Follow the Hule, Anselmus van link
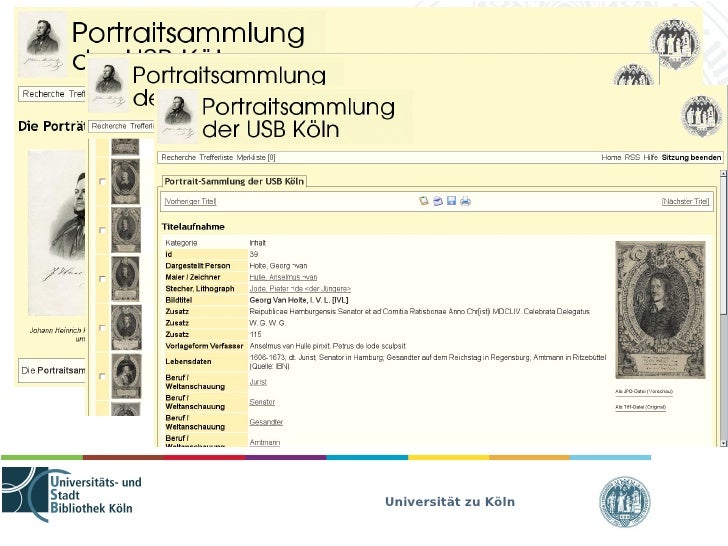Viewport: 728px width, 546px height. tap(283, 277)
